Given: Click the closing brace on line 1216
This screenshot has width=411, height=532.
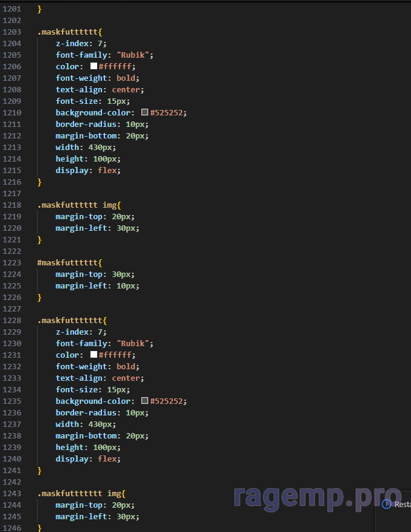Looking at the screenshot, I should (x=39, y=182).
